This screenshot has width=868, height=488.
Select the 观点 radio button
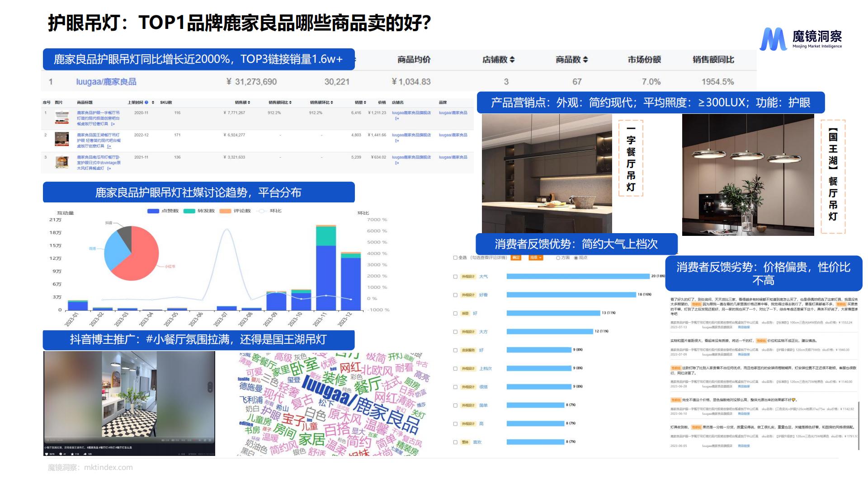point(576,258)
